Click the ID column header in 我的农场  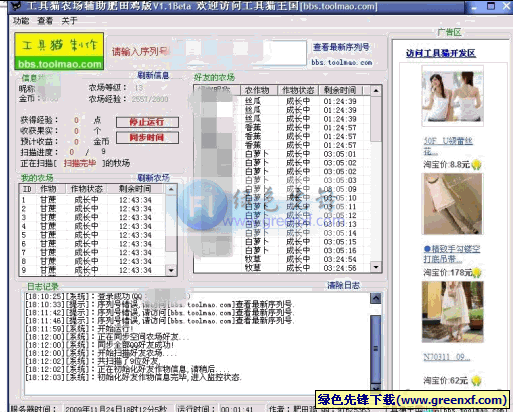pos(27,189)
